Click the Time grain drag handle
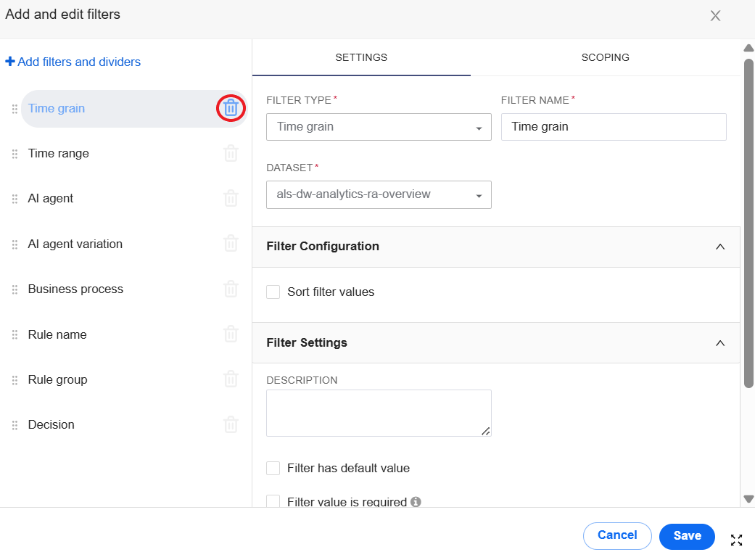The height and width of the screenshot is (560, 755). click(x=15, y=109)
